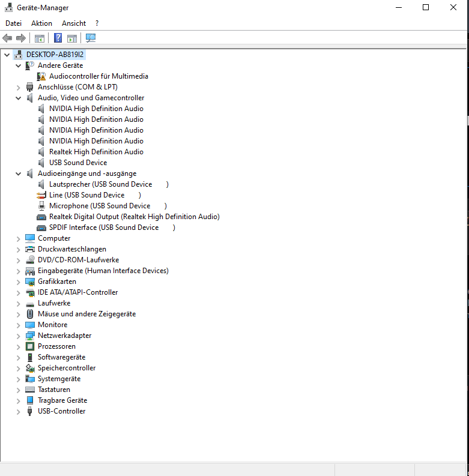Viewport: 469px width, 476px height.
Task: Open the Datei menu
Action: click(x=13, y=23)
